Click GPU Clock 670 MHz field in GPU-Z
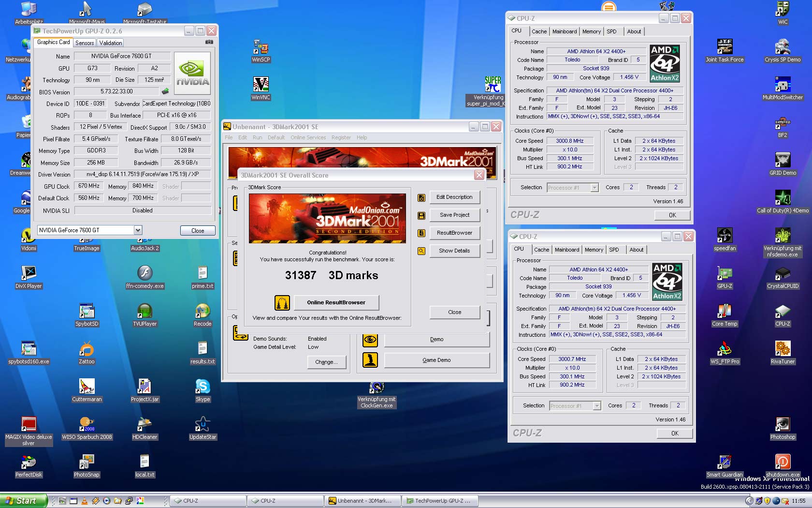The image size is (812, 508). pyautogui.click(x=89, y=186)
